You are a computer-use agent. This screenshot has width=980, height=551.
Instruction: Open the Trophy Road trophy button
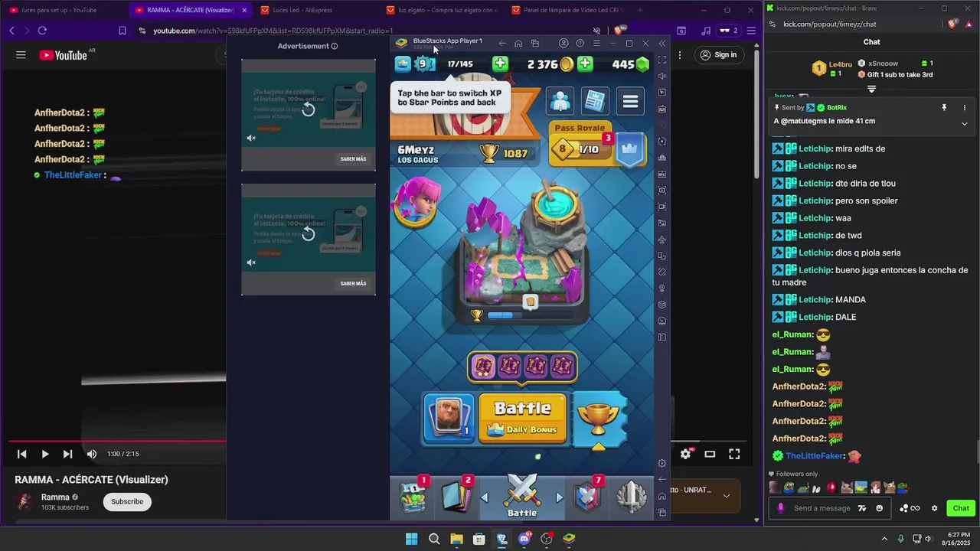(x=599, y=418)
